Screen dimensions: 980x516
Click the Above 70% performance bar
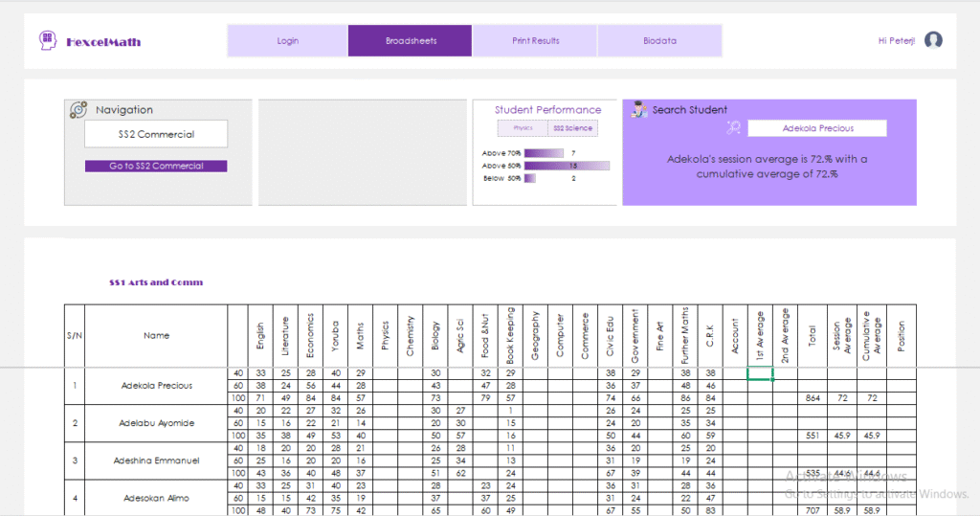click(x=544, y=153)
